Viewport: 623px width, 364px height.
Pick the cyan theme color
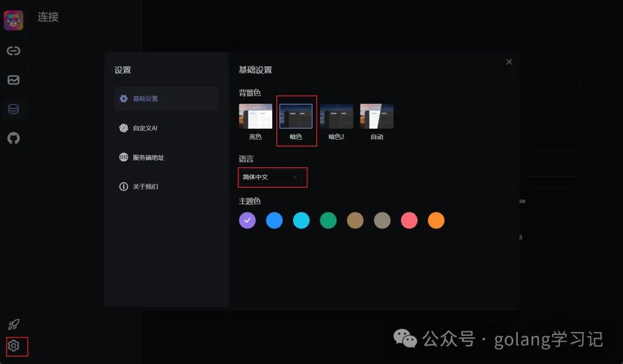point(301,220)
